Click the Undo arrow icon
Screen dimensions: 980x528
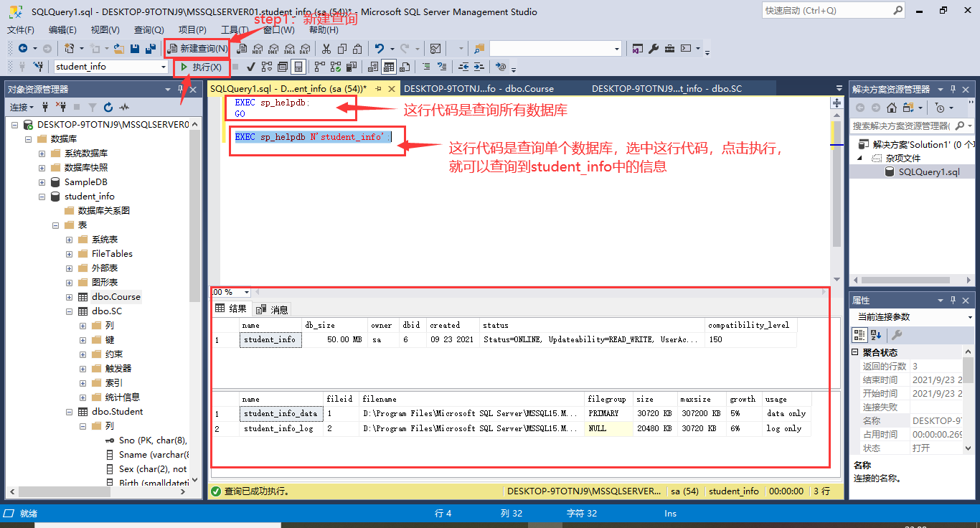tap(380, 49)
